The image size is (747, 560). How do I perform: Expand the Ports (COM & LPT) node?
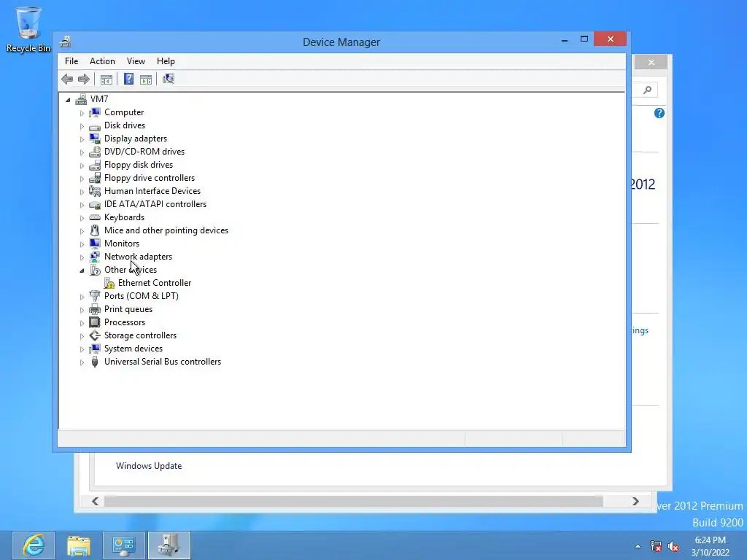[82, 297]
